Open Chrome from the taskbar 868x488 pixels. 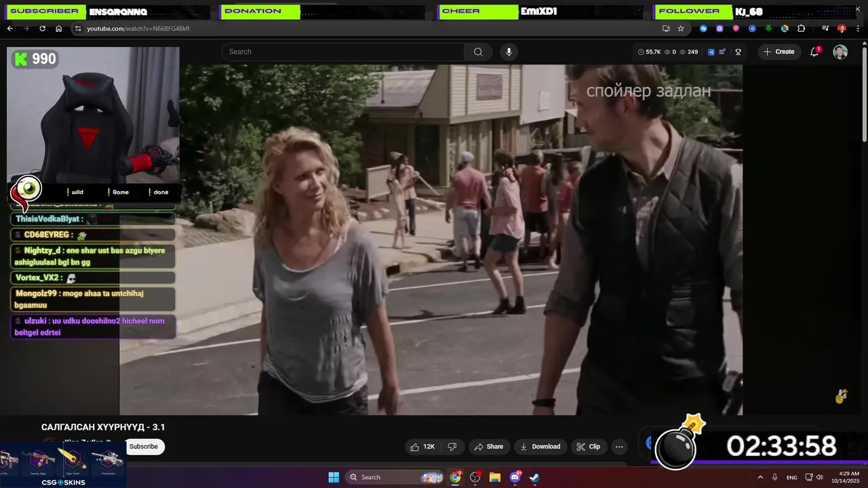[x=455, y=477]
